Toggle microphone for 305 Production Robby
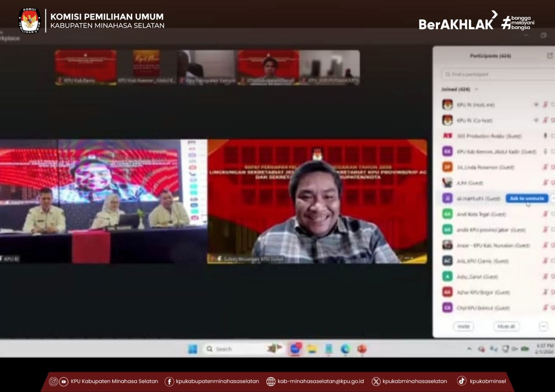The height and width of the screenshot is (392, 555). pyautogui.click(x=545, y=136)
